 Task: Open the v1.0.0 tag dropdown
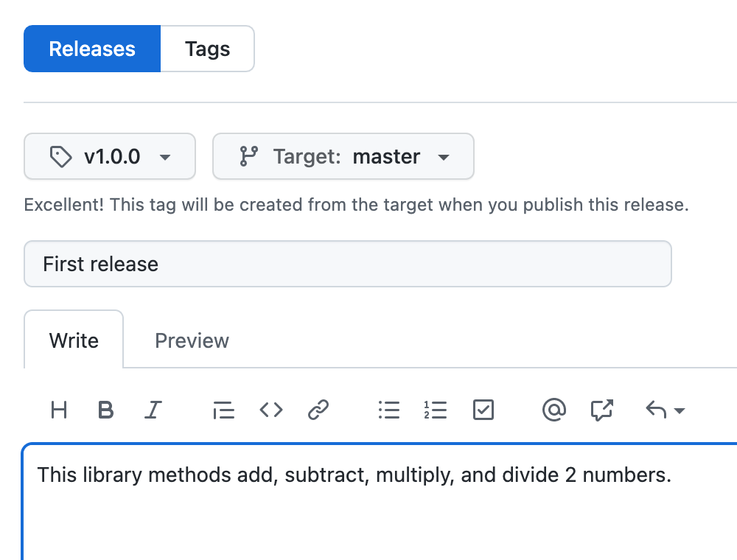(x=110, y=156)
